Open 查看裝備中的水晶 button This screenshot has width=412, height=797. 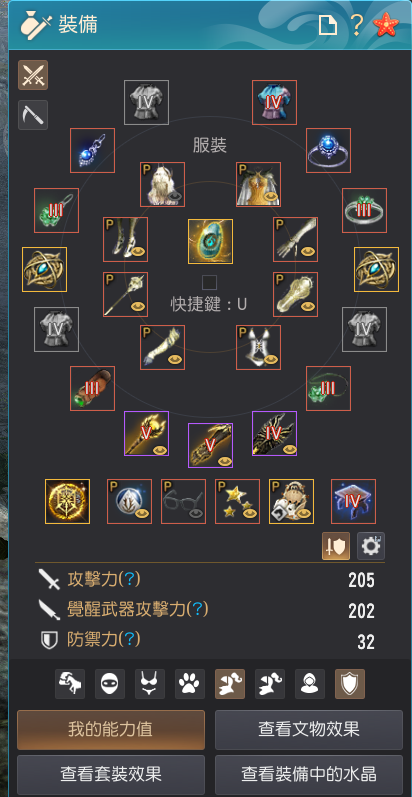click(x=309, y=775)
